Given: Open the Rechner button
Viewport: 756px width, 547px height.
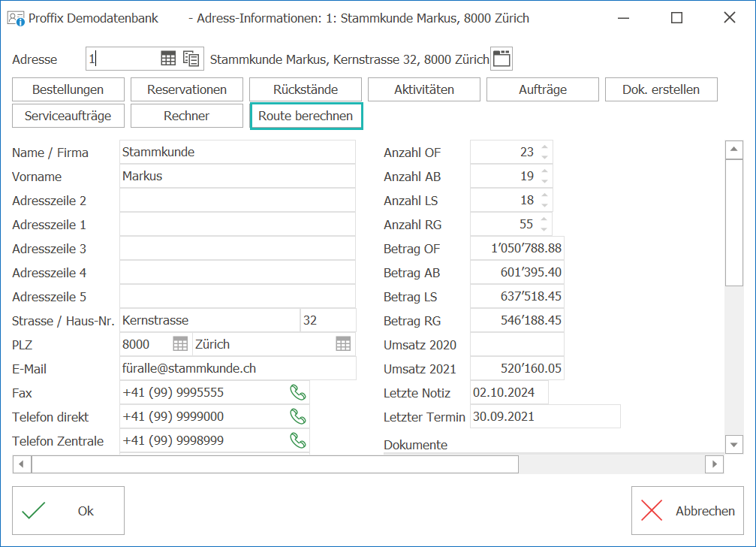Looking at the screenshot, I should click(187, 116).
